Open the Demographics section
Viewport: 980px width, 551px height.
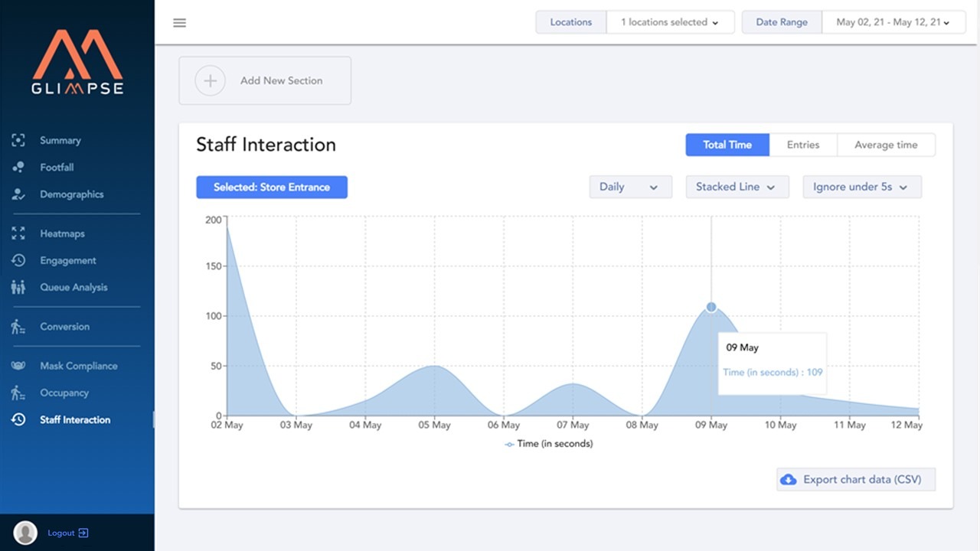(x=73, y=194)
